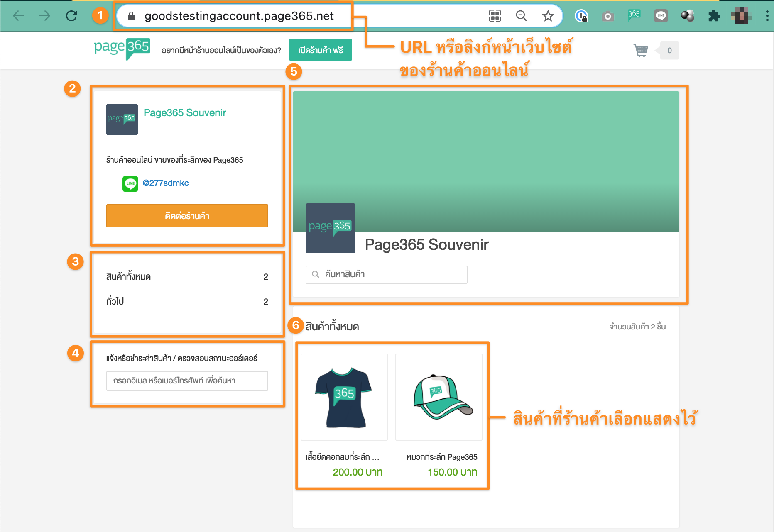Click the cart item count badge showing 0

[x=669, y=51]
